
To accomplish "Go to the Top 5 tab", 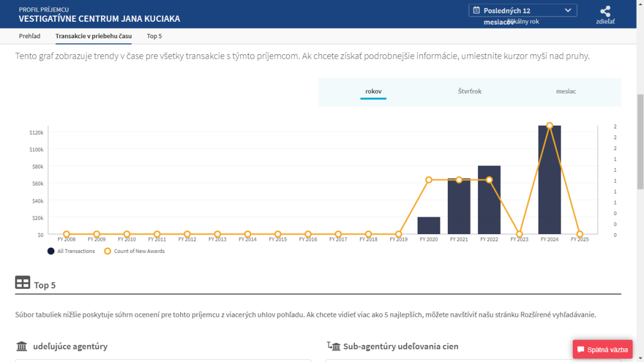I will (x=155, y=36).
